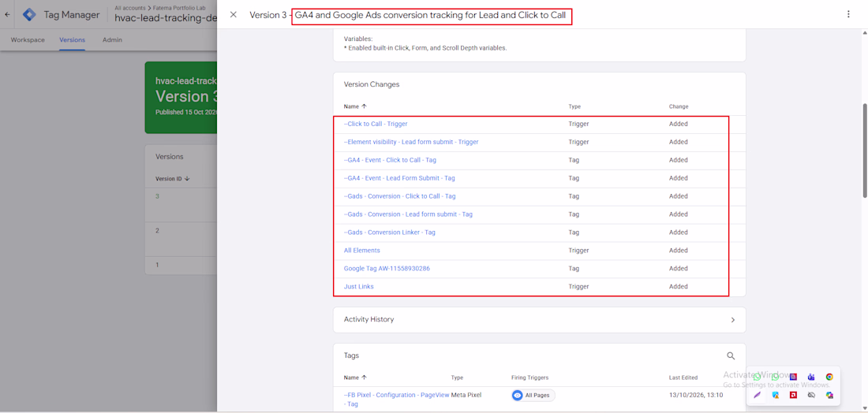The width and height of the screenshot is (868, 413).
Task: Click the crossed-out cloud tray icon
Action: click(x=811, y=396)
